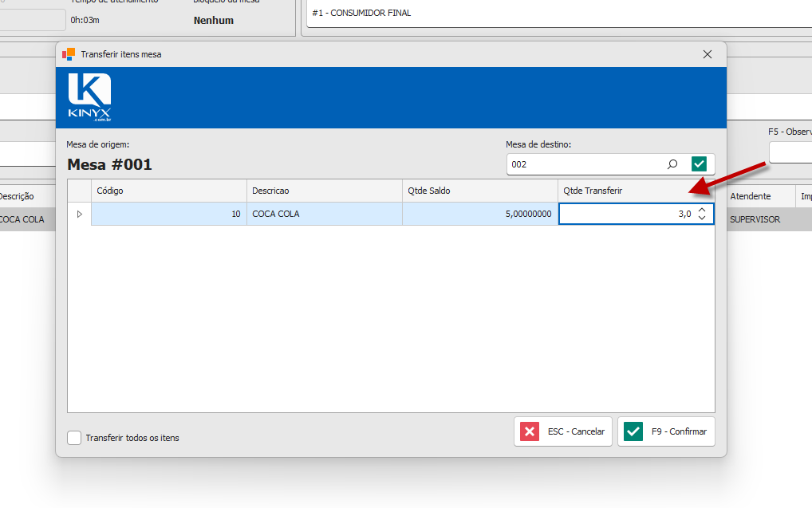Increase Qtde Transferir with up arrow

pyautogui.click(x=702, y=210)
